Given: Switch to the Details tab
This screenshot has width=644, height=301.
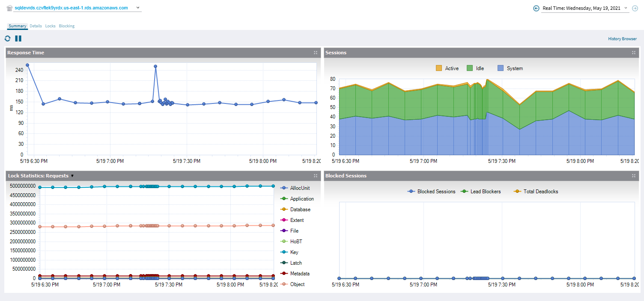Looking at the screenshot, I should (x=36, y=26).
